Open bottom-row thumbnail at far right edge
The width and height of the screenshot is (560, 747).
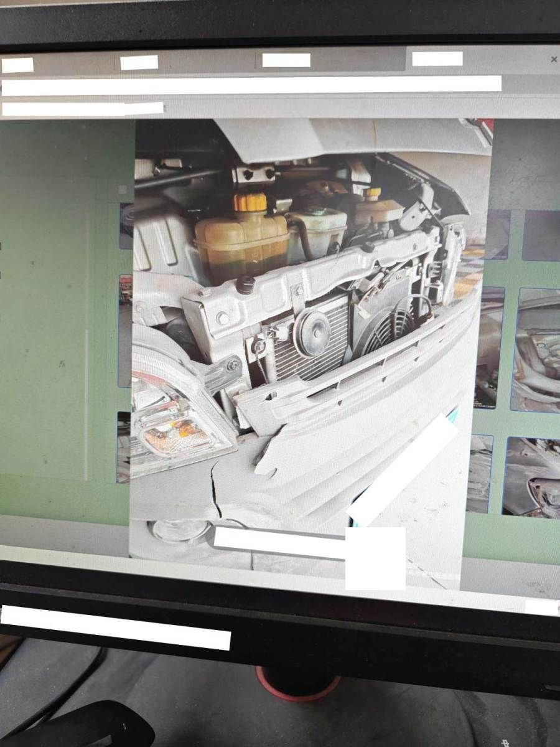531,477
